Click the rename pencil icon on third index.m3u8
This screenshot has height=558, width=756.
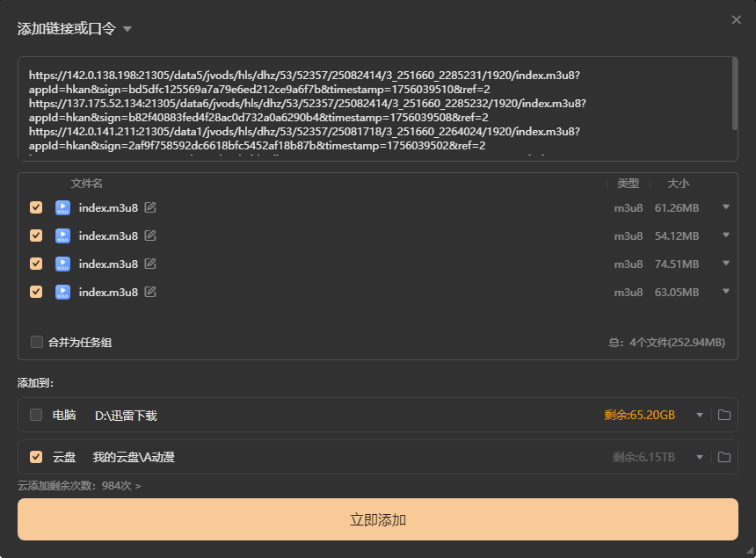tap(150, 264)
